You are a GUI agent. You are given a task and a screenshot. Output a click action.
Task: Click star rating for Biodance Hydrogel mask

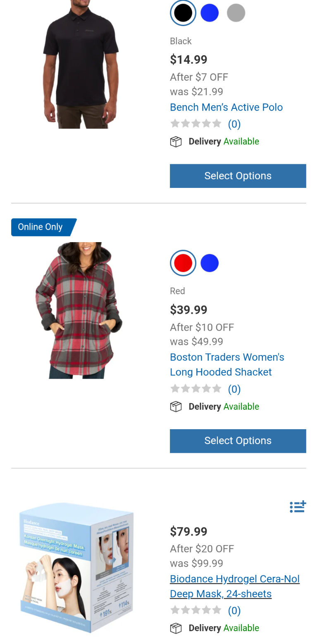196,610
